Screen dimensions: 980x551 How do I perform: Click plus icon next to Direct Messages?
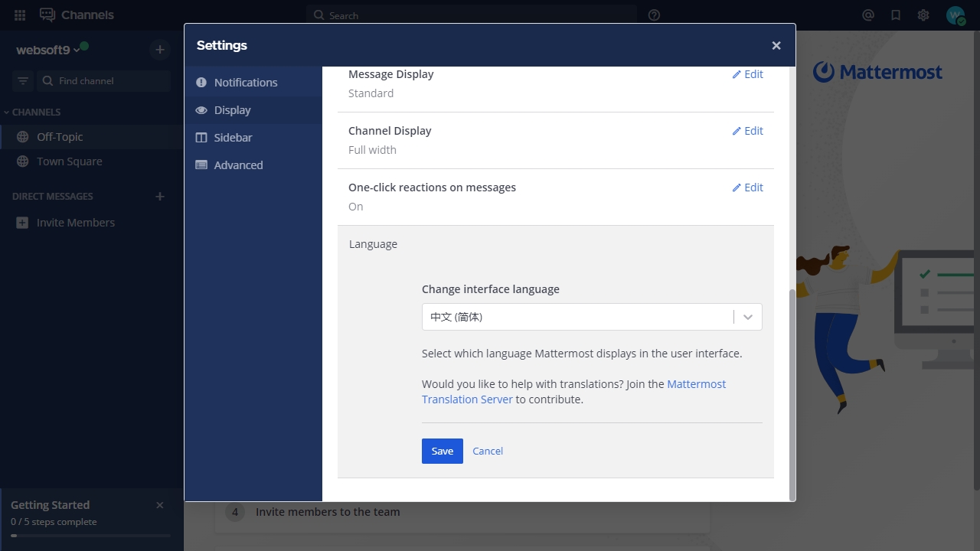pyautogui.click(x=160, y=196)
